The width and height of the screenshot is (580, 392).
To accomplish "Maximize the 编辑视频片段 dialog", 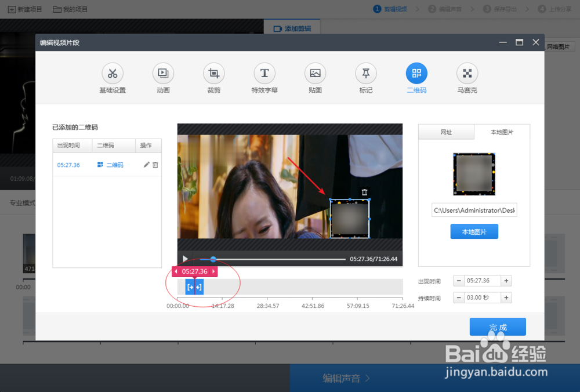I will point(519,42).
